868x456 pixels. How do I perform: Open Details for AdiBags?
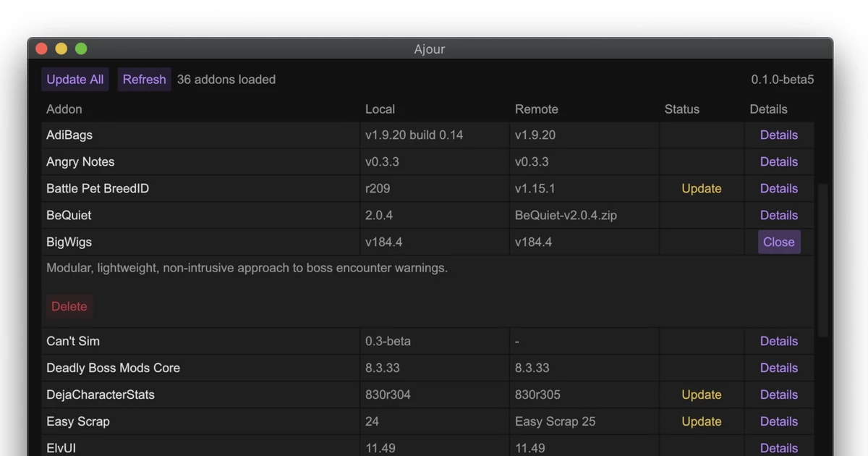(779, 135)
